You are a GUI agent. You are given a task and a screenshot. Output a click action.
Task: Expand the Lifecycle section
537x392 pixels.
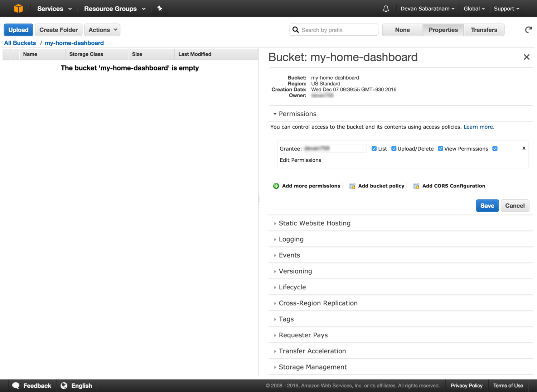point(290,287)
